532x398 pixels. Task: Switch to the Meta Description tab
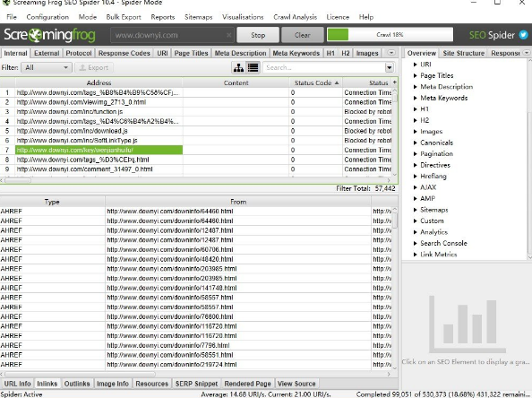click(241, 53)
